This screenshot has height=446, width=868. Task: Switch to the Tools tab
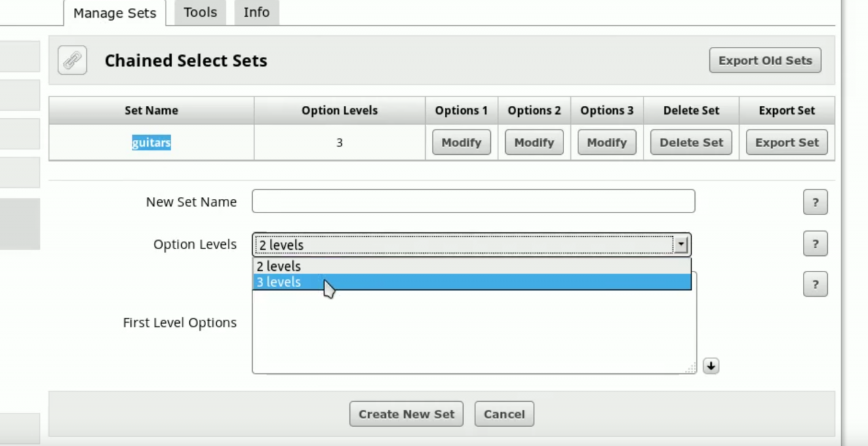200,12
